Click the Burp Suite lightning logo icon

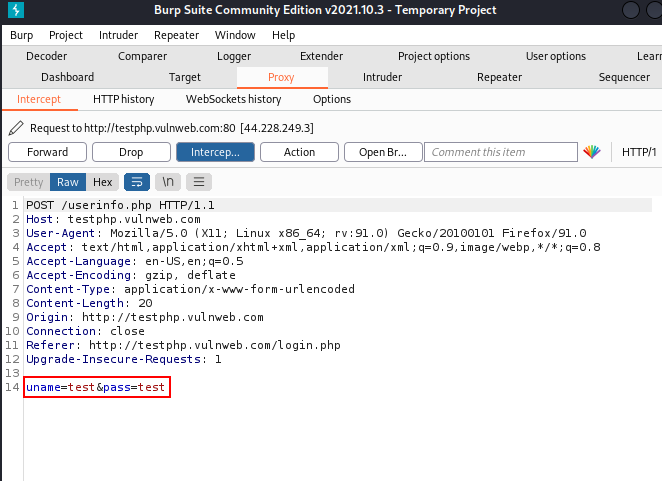tap(16, 10)
